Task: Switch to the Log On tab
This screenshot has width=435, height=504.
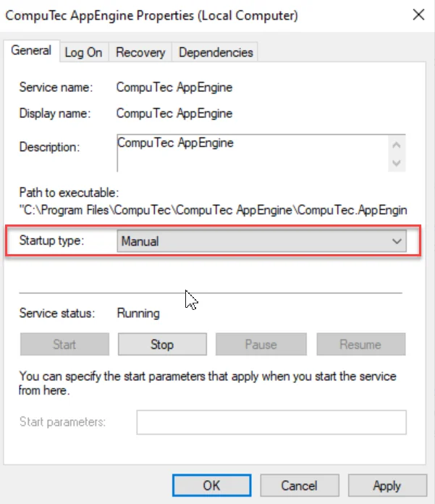Action: click(83, 52)
